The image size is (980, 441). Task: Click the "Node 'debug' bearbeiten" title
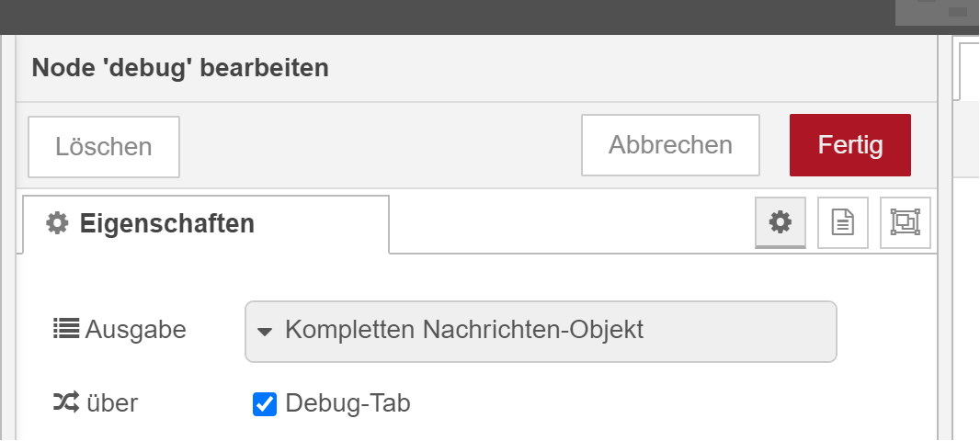click(x=180, y=67)
